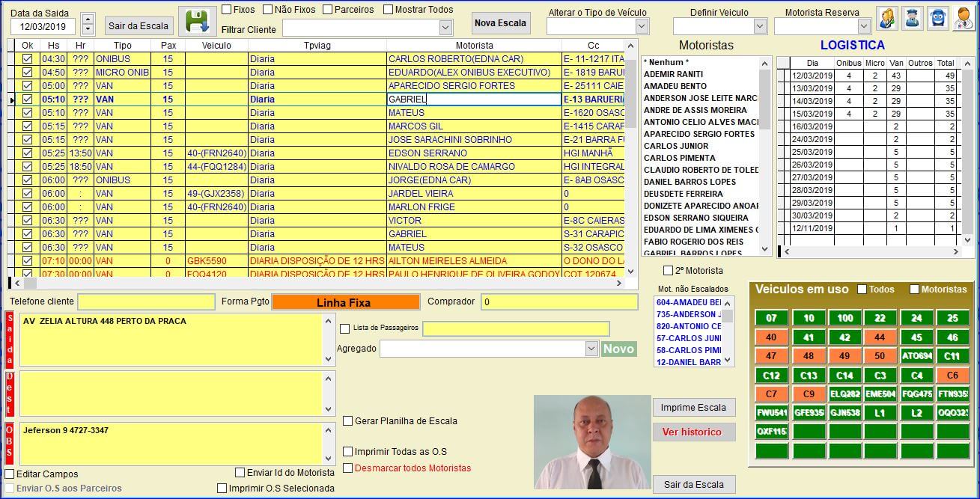Expand the Definir Veiculo combo box

[760, 26]
